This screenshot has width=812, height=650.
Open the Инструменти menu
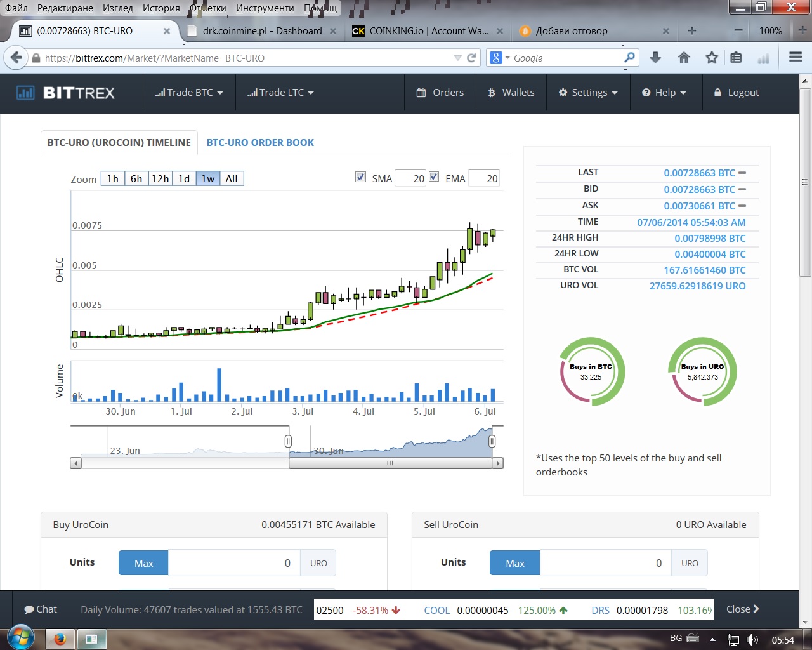click(x=265, y=8)
